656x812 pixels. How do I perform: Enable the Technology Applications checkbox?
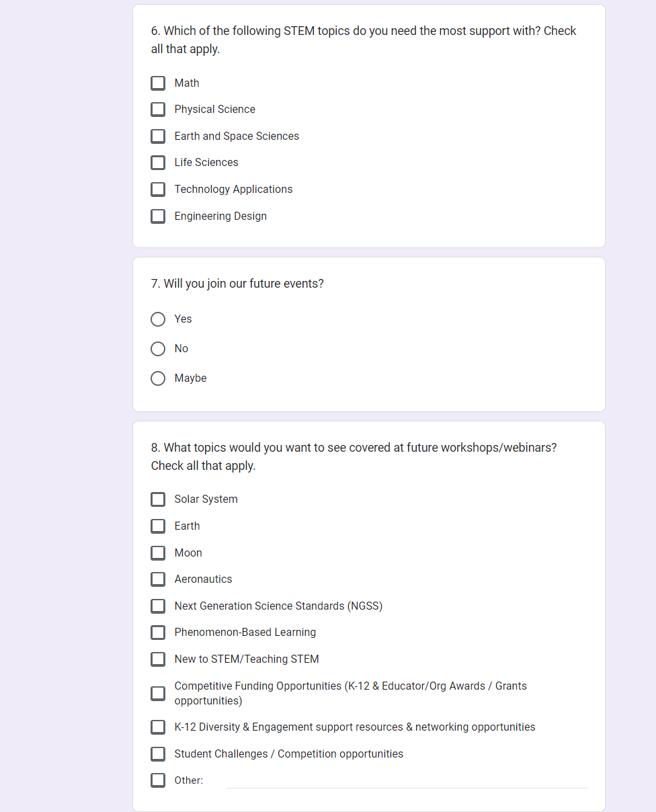[158, 190]
